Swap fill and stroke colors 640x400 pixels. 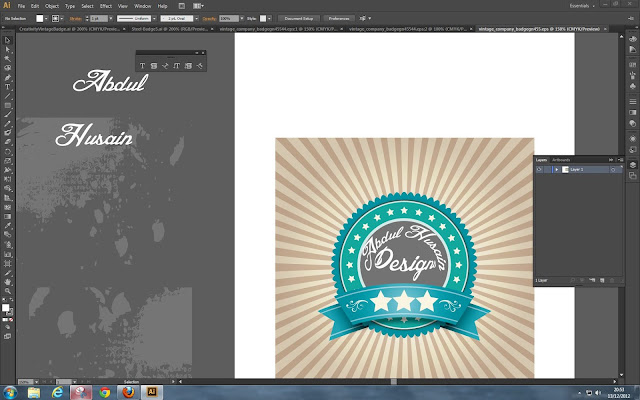pos(11,300)
